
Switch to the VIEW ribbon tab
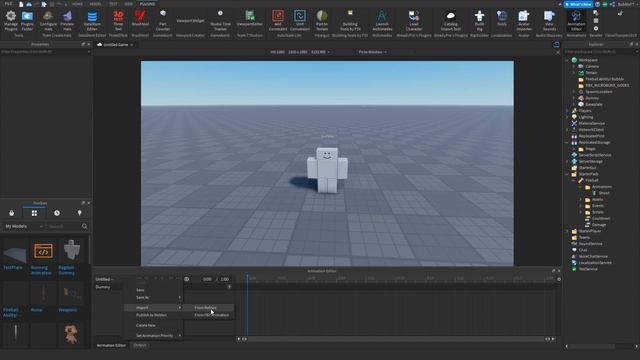129,4
